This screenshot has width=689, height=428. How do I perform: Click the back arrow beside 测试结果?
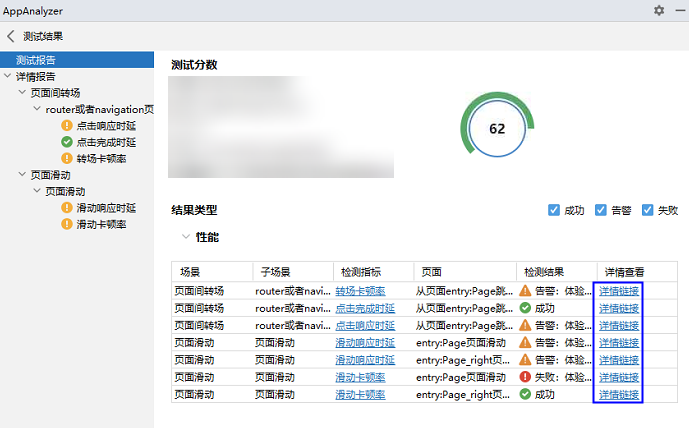coord(11,36)
